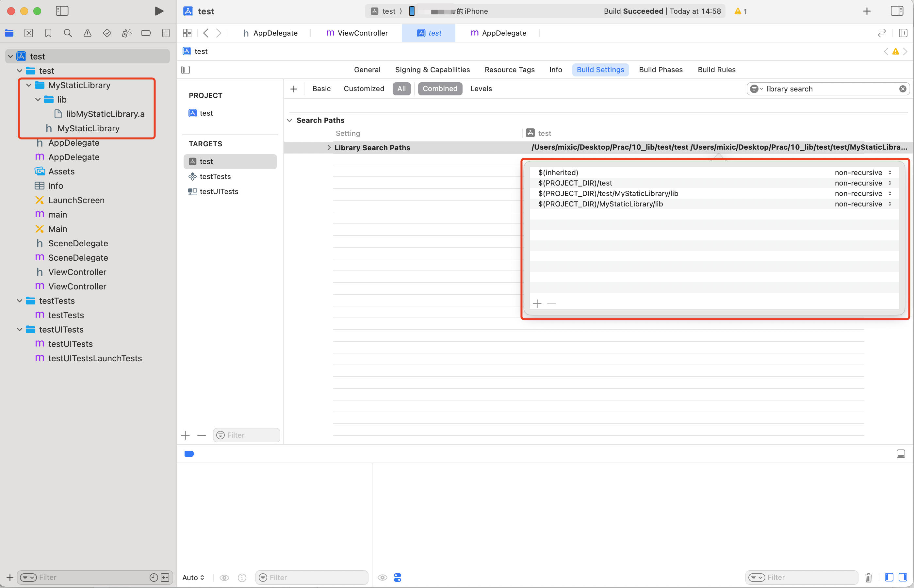Click the Run build play button
The height and width of the screenshot is (588, 914).
159,11
